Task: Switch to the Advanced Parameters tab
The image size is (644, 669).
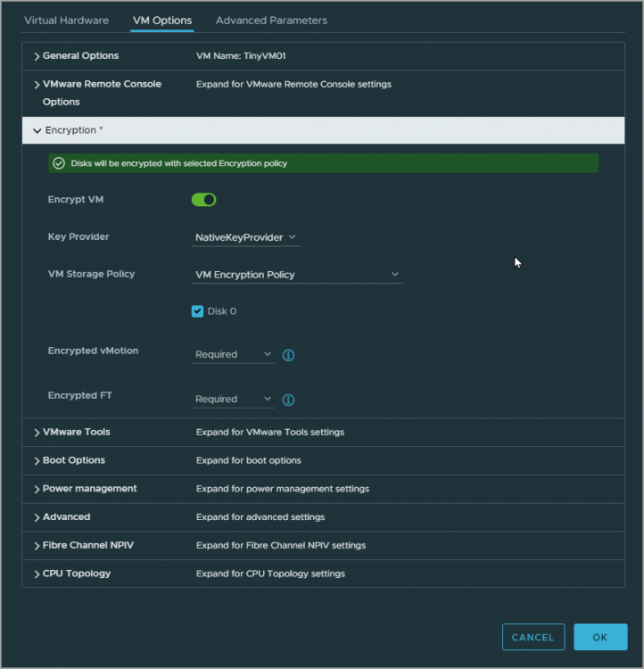Action: (271, 21)
